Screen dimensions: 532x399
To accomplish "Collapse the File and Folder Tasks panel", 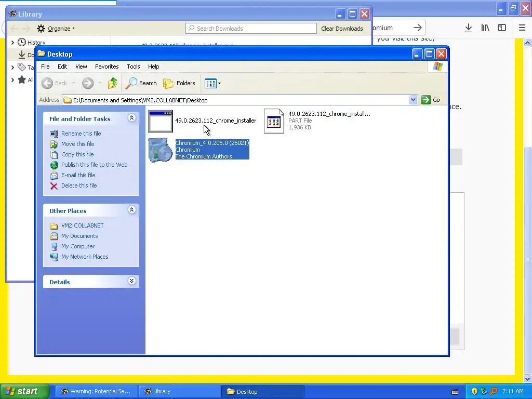I will (131, 118).
